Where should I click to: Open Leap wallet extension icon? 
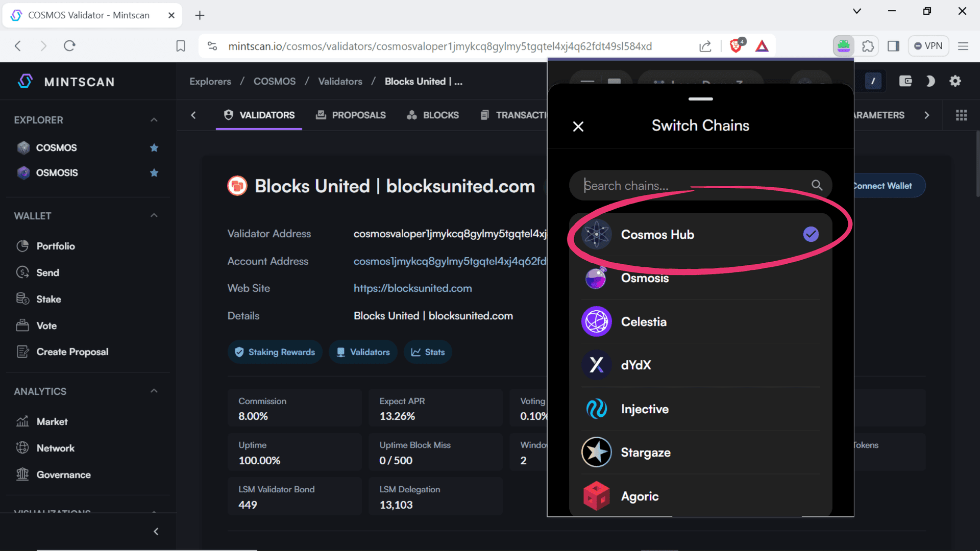844,46
